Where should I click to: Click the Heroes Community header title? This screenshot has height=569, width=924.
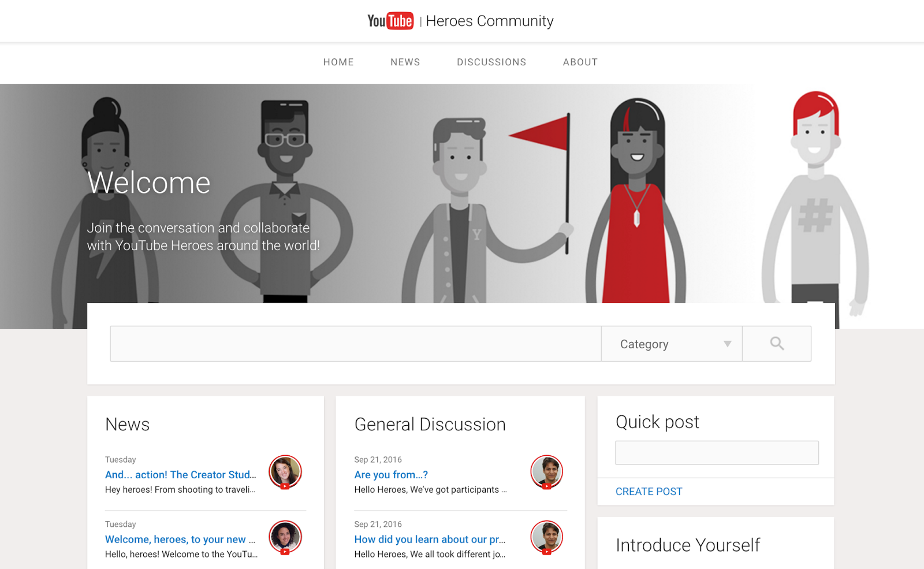click(x=490, y=21)
